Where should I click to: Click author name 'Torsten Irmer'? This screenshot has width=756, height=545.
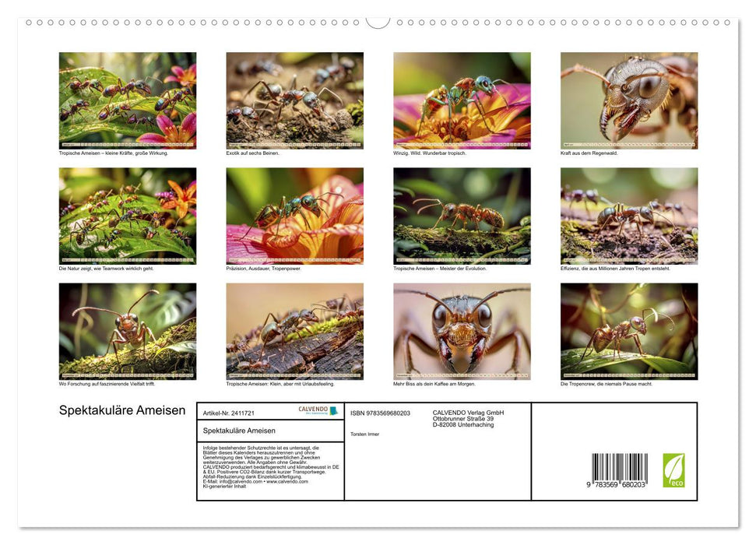[x=365, y=434]
